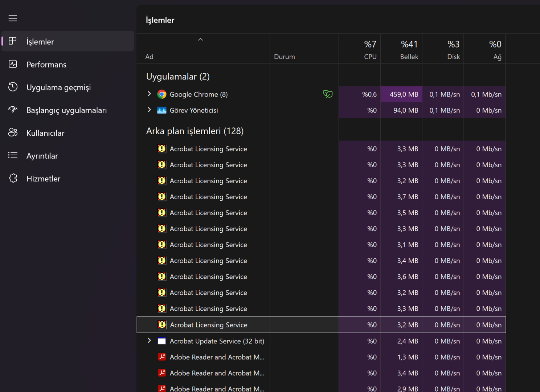
Task: Click the Adobe Reader icon in the 2,9 MB row
Action: pyautogui.click(x=162, y=388)
